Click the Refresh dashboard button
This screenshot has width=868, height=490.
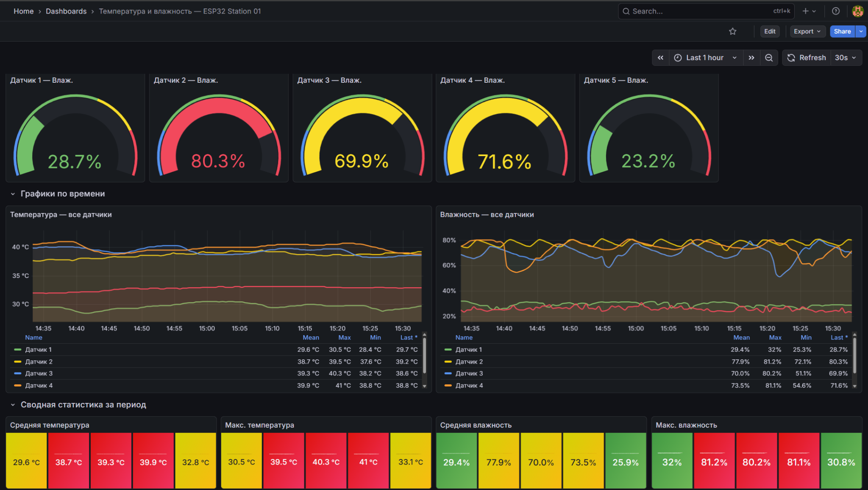point(807,58)
